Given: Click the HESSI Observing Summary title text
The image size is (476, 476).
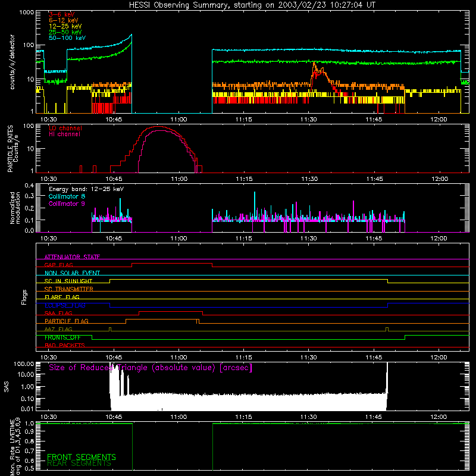Looking at the screenshot, I should point(252,5).
